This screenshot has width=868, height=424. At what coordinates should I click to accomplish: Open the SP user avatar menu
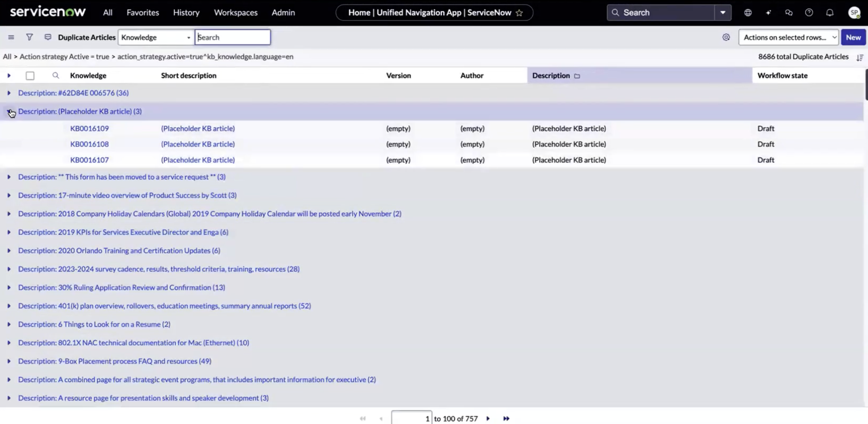point(854,13)
